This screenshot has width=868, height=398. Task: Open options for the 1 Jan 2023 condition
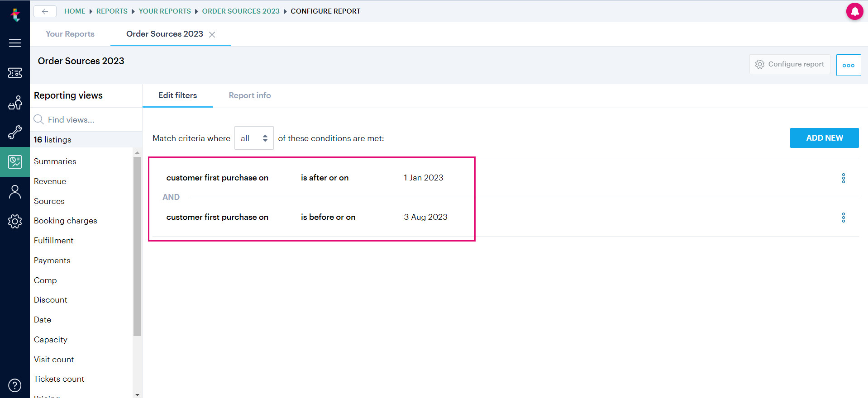click(843, 178)
